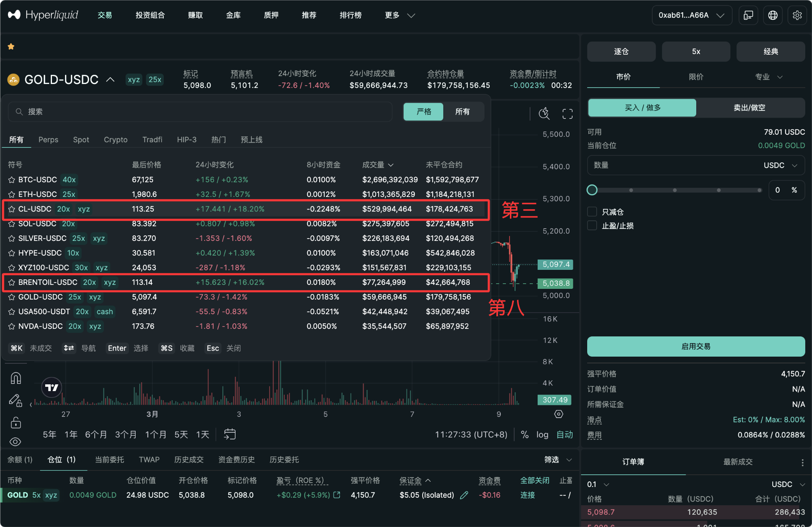812x527 pixels.
Task: Edit margin with the pencil icon next to $5.05
Action: click(464, 495)
